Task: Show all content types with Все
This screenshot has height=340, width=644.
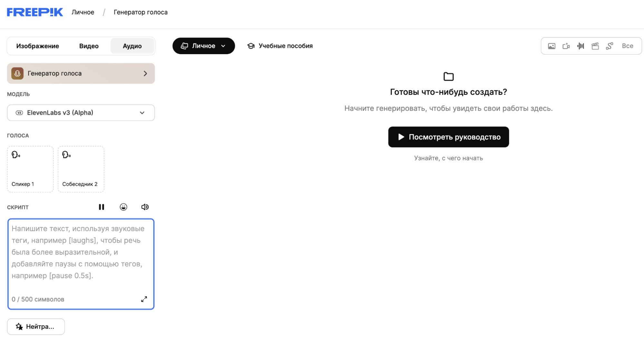Action: (627, 46)
